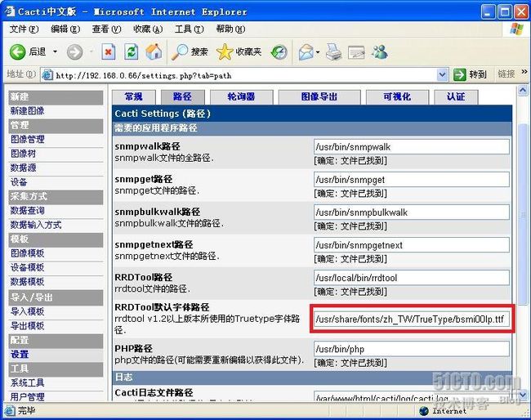
Task: Switch to the 认证 tab
Action: tap(456, 97)
